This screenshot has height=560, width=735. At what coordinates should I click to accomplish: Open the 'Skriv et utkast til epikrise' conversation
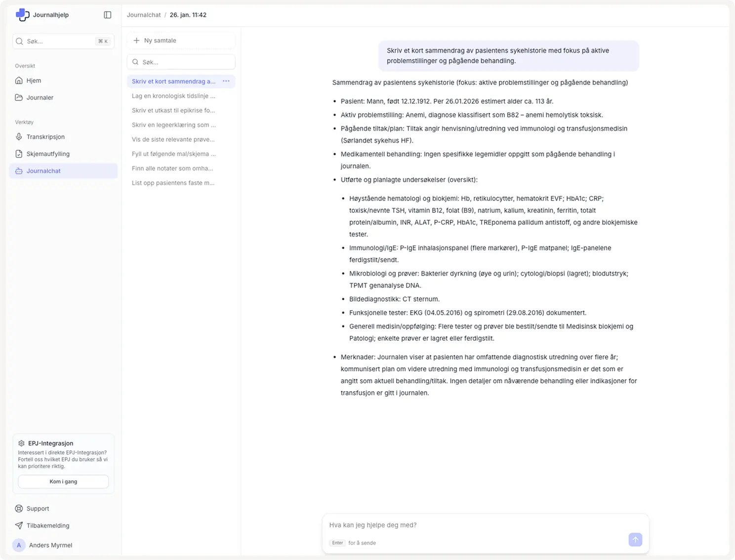[x=173, y=110]
